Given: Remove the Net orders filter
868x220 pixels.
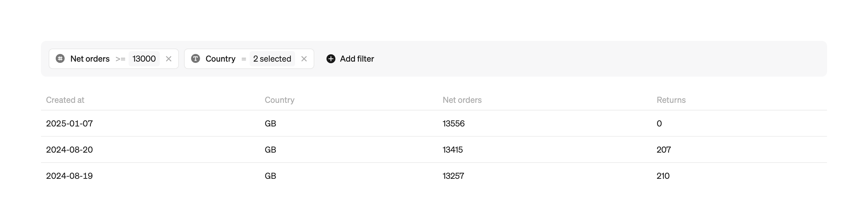Looking at the screenshot, I should [x=169, y=59].
